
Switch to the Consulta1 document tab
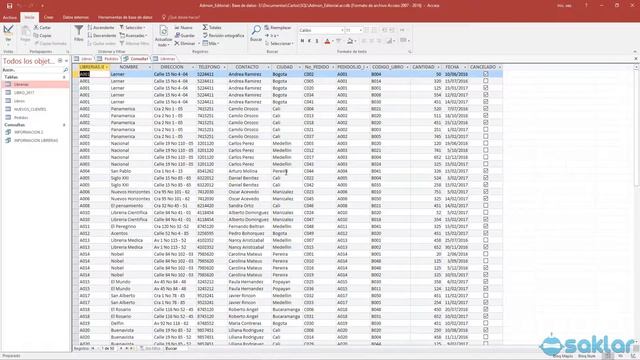tap(136, 59)
